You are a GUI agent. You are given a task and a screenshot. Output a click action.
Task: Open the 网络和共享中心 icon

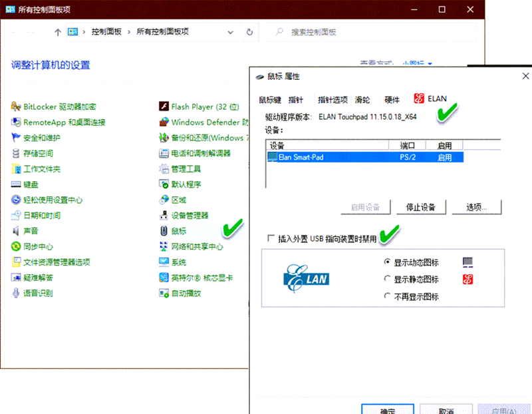(164, 247)
